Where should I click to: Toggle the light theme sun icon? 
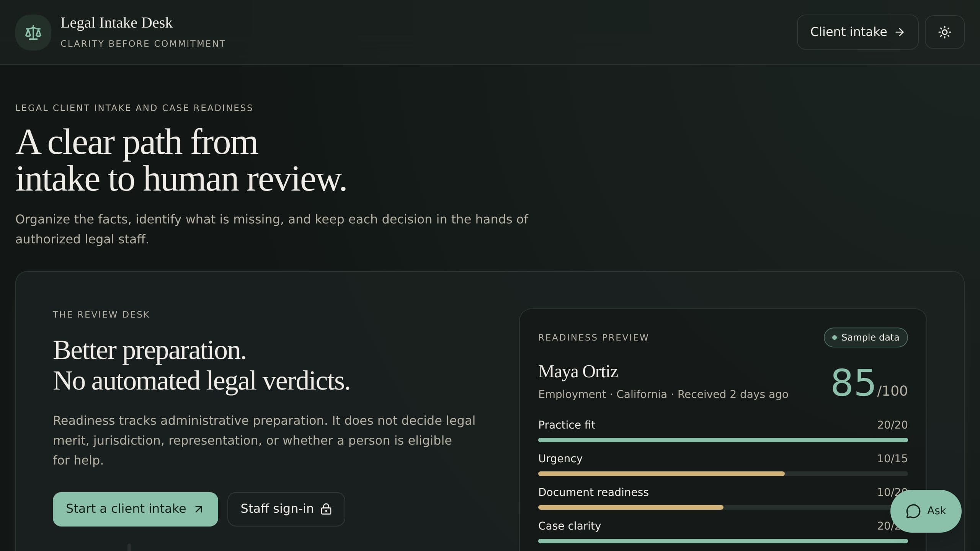[x=944, y=32]
